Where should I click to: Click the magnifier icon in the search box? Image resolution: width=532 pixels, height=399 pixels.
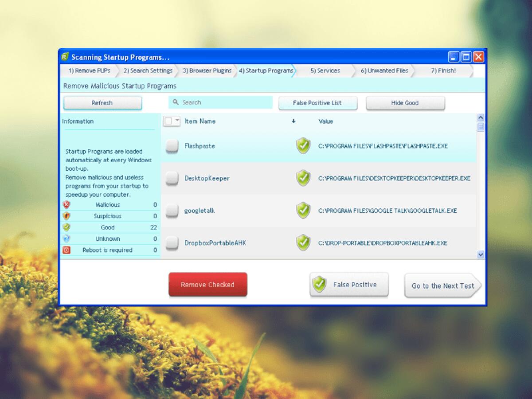(x=176, y=102)
